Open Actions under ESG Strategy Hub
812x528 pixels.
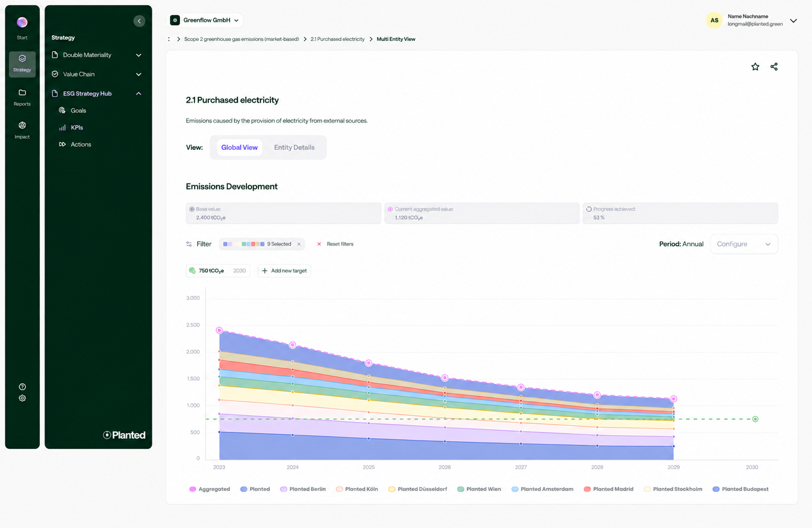(x=80, y=144)
